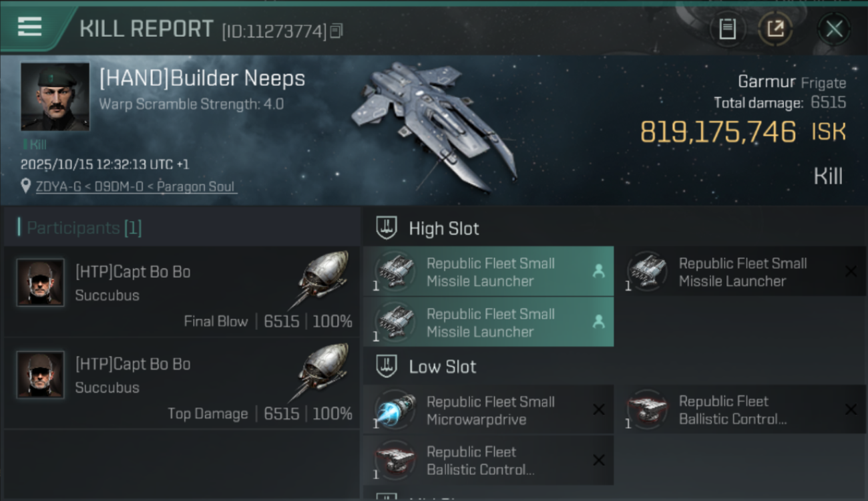This screenshot has width=868, height=501.
Task: Click the High Slot section icon
Action: [x=387, y=228]
